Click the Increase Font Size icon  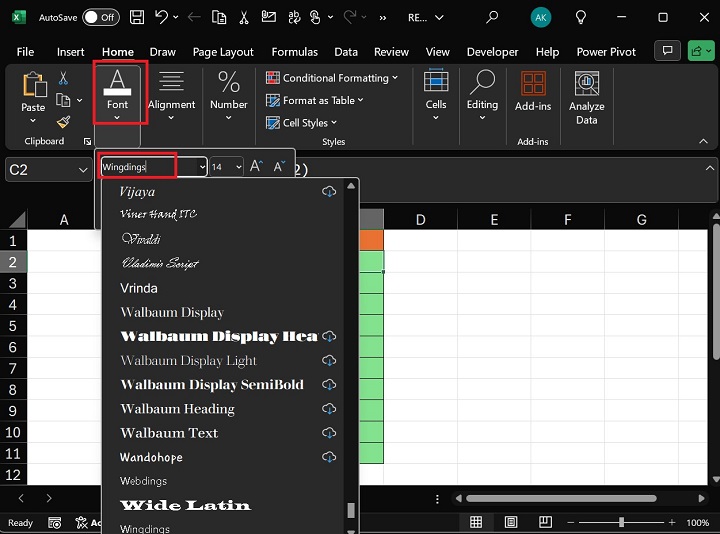coord(256,167)
